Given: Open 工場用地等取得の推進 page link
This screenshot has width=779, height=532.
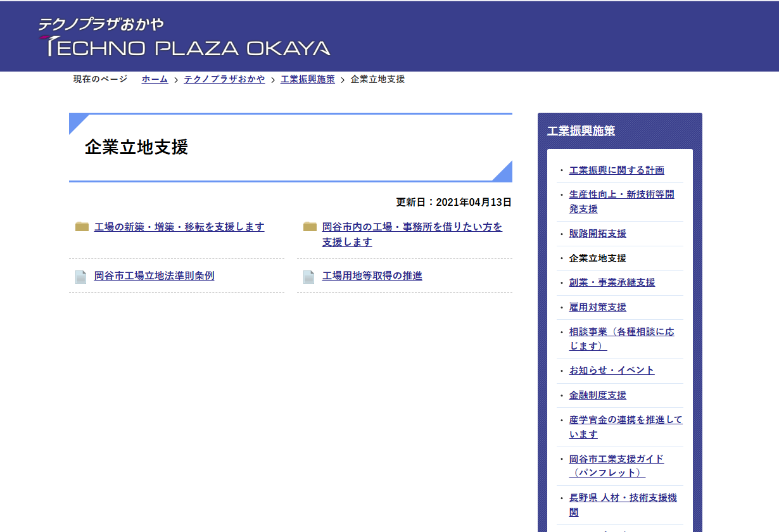Looking at the screenshot, I should tap(372, 276).
